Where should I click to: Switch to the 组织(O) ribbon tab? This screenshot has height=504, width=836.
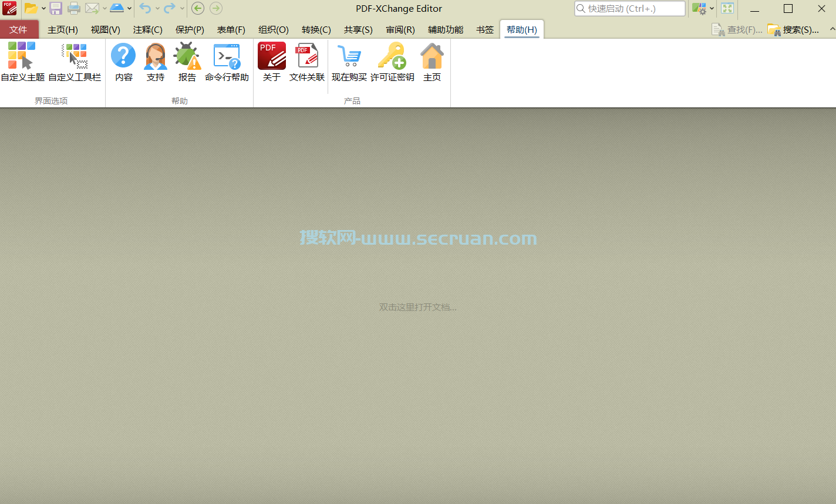(x=274, y=30)
